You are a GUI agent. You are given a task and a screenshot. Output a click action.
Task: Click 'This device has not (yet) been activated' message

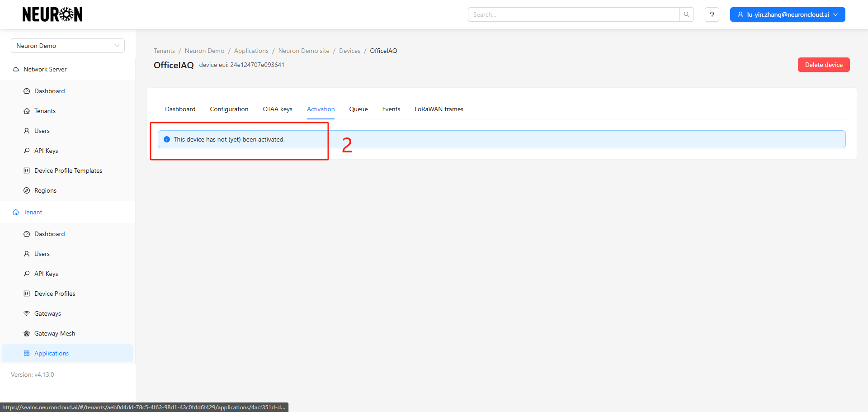(x=229, y=139)
